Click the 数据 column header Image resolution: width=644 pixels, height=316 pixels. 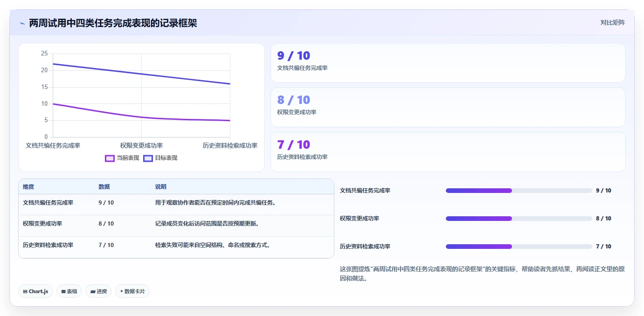(x=104, y=187)
